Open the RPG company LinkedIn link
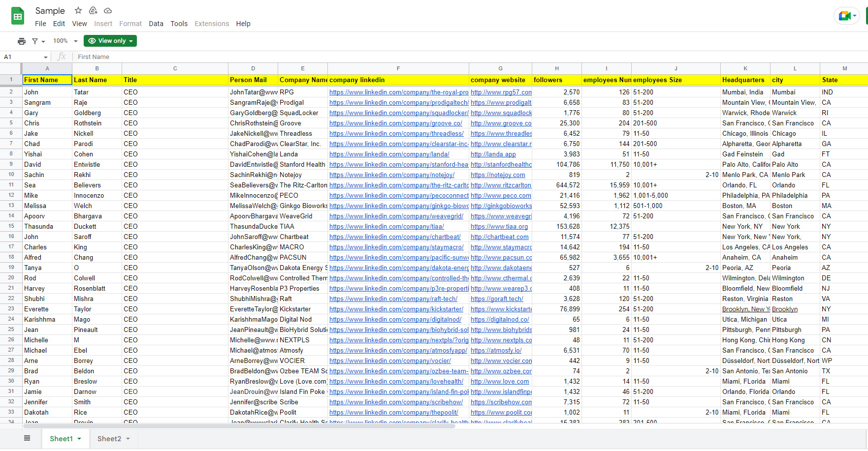The width and height of the screenshot is (868, 451). point(399,92)
